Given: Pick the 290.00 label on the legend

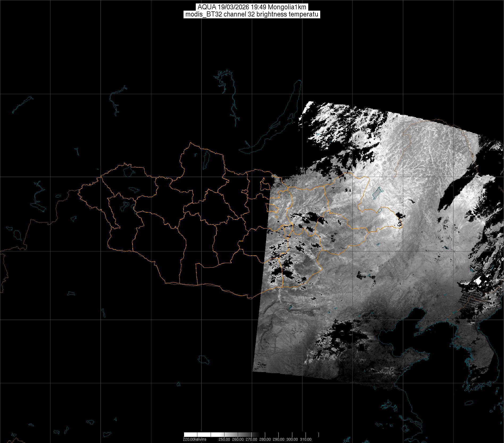Looking at the screenshot, I should pyautogui.click(x=278, y=439).
